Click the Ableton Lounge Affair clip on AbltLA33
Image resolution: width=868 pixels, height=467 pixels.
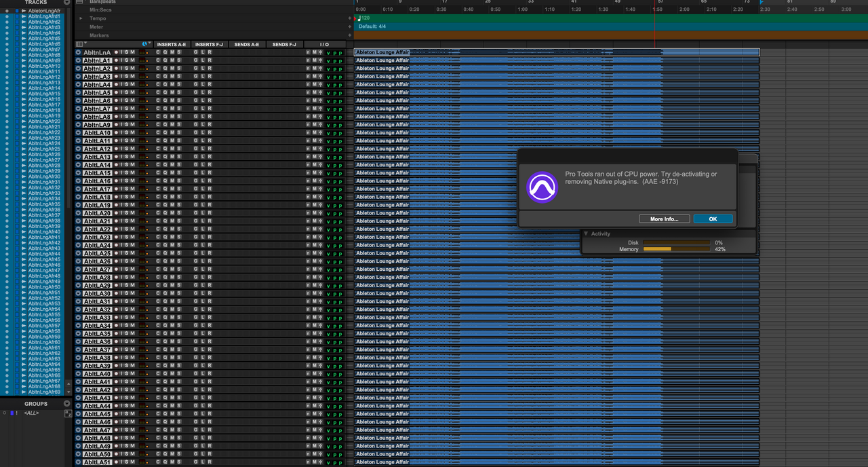(x=557, y=318)
